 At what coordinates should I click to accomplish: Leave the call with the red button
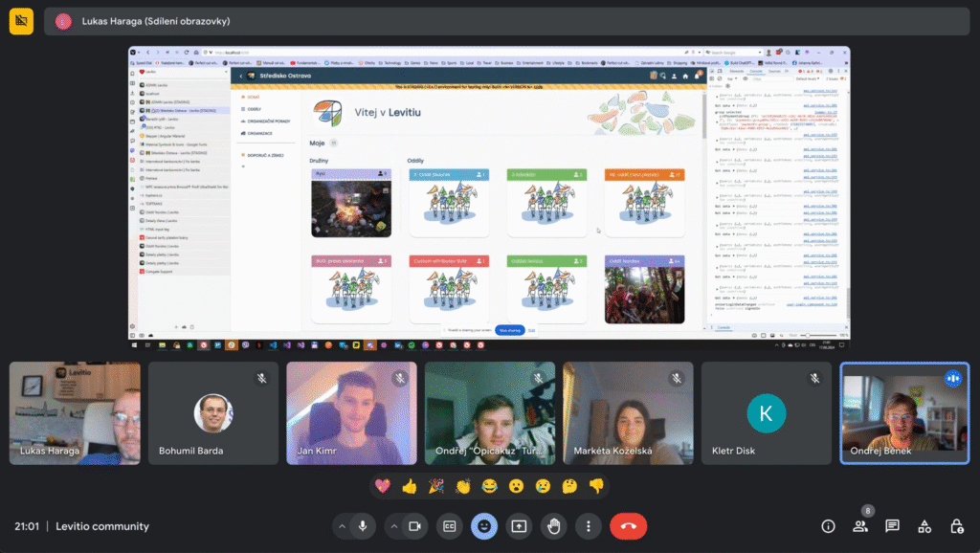(x=628, y=526)
